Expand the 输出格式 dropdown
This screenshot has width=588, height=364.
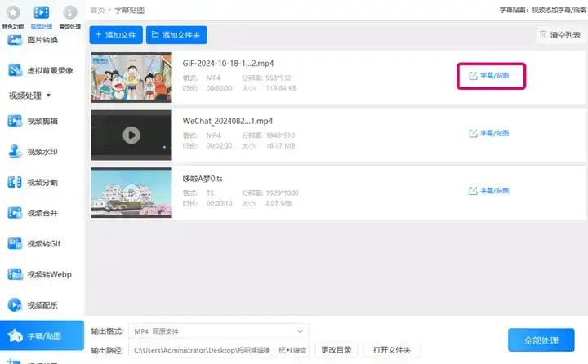coord(219,331)
